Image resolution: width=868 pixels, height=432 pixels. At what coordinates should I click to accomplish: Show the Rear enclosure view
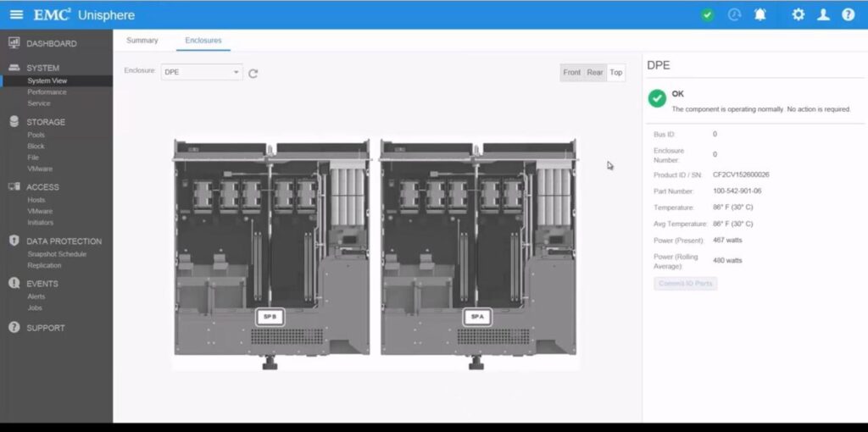click(x=595, y=73)
